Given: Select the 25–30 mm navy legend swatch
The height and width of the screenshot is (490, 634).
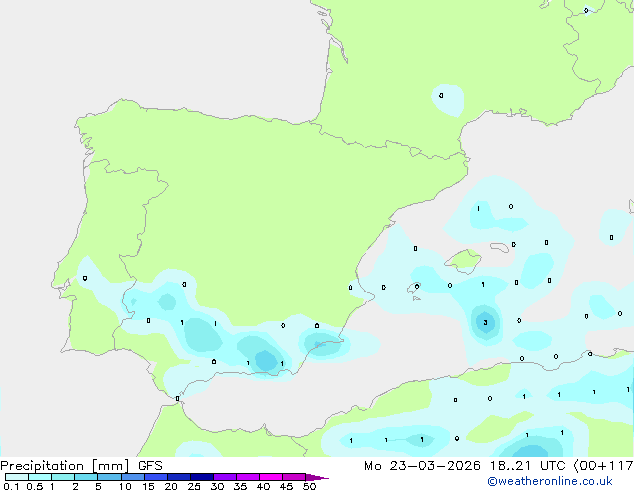Looking at the screenshot, I should coord(202,477).
